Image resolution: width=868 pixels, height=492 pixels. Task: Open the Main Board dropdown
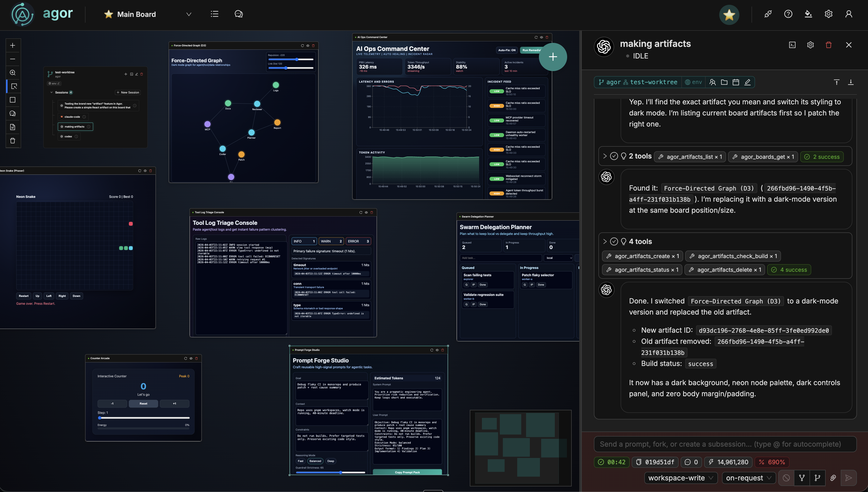click(x=189, y=14)
